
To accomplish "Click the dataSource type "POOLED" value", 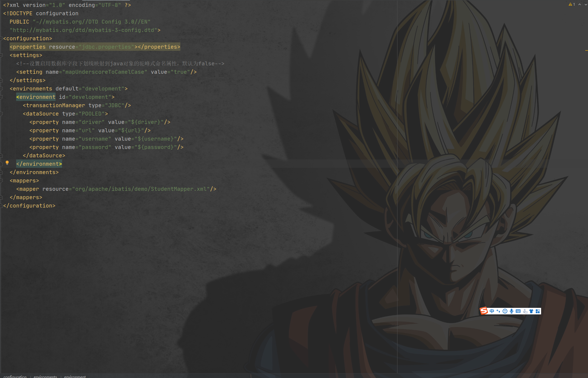I will 91,114.
